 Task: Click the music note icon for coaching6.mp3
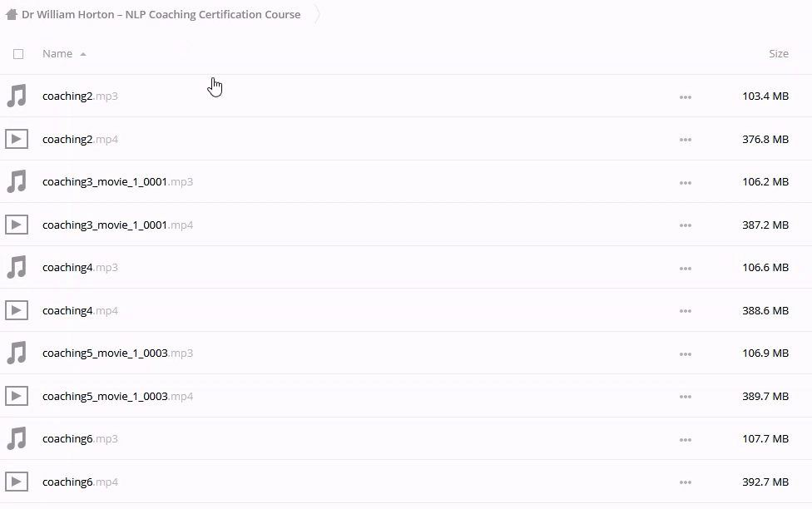pyautogui.click(x=17, y=438)
